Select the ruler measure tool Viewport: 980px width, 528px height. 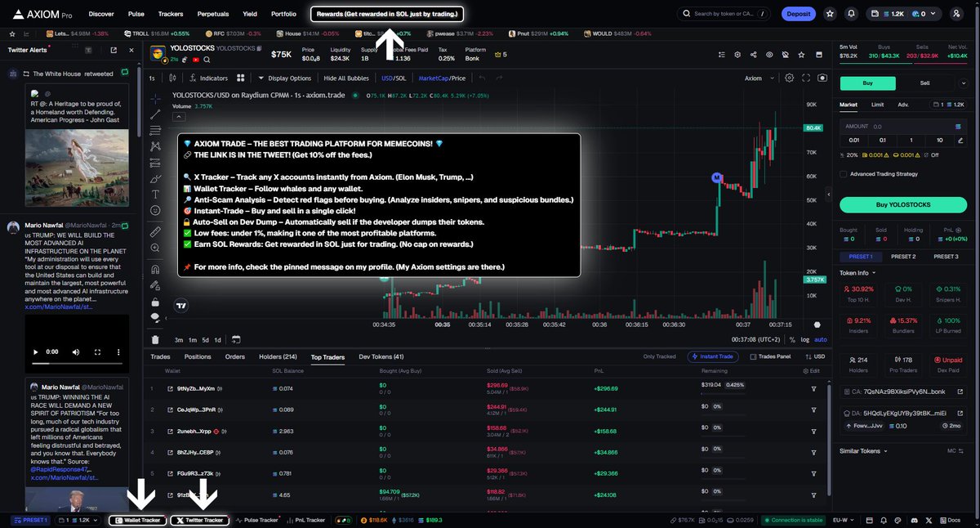[155, 232]
